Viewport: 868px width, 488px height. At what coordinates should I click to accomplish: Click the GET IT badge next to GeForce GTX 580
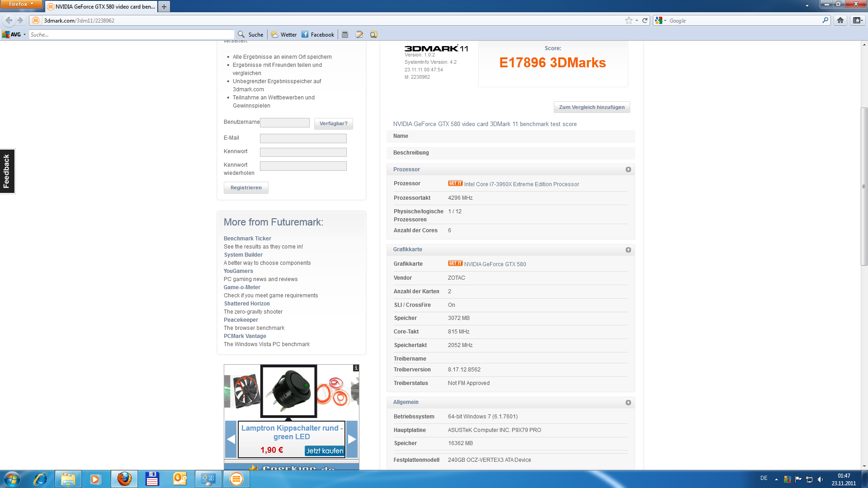click(455, 263)
